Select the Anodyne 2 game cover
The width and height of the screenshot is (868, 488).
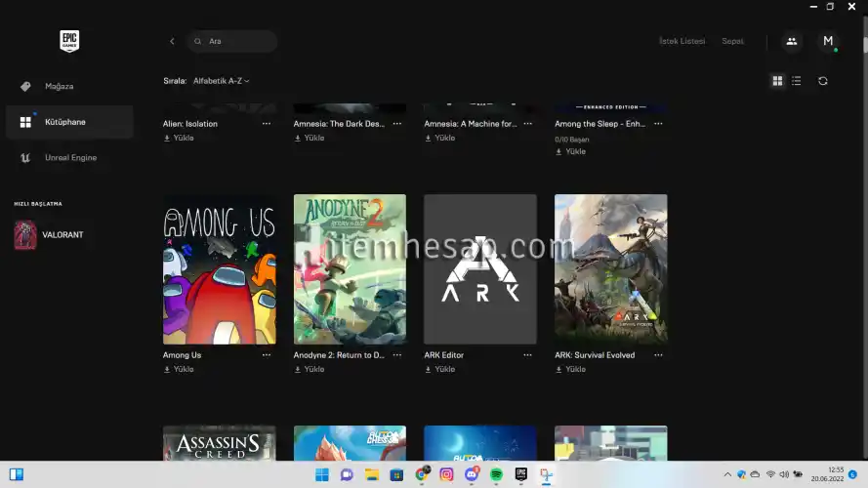point(350,268)
